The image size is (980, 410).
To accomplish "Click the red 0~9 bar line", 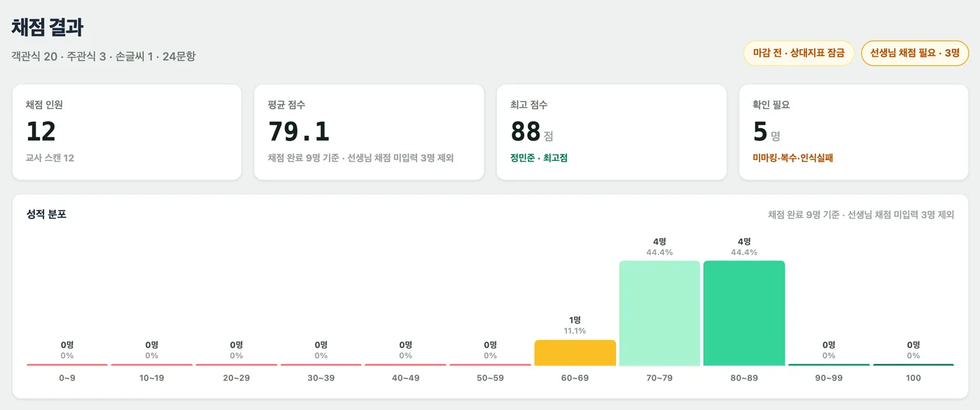I will (x=67, y=365).
